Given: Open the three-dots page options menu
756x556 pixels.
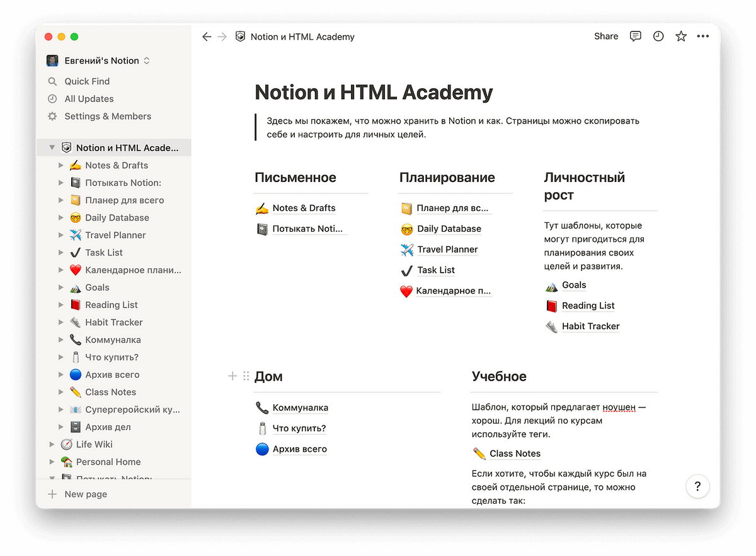Looking at the screenshot, I should point(703,37).
